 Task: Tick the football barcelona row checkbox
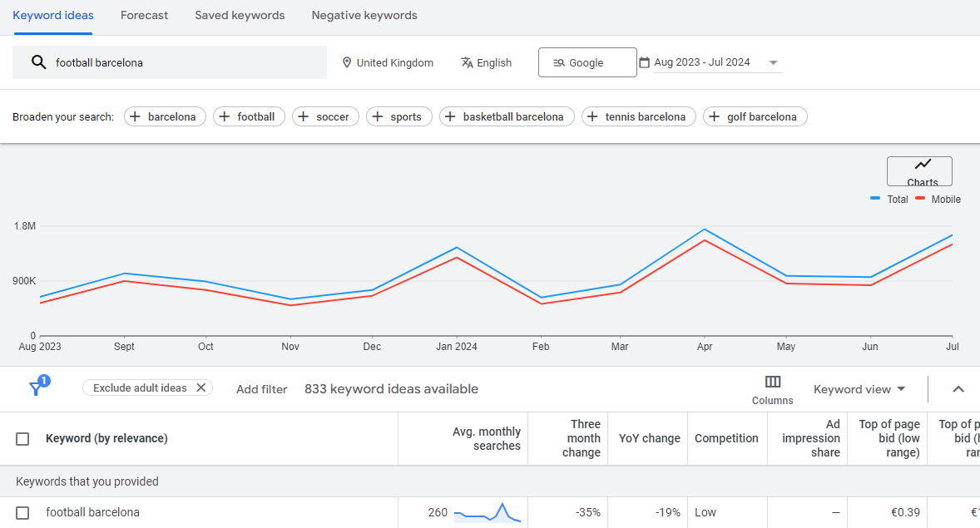[x=22, y=513]
